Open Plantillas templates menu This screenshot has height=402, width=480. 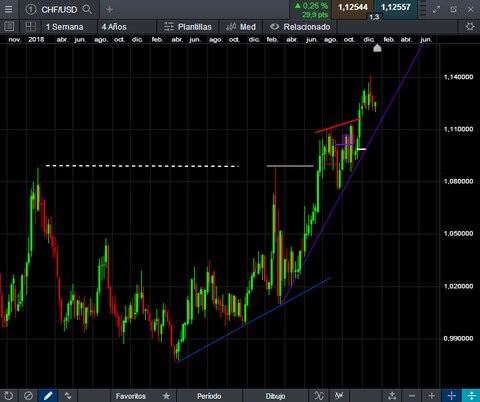pos(188,27)
